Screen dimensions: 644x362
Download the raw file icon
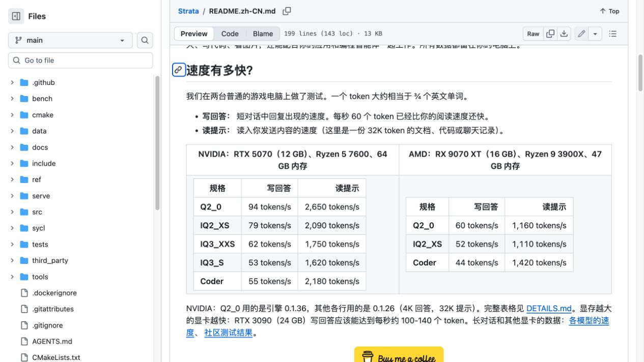[564, 34]
